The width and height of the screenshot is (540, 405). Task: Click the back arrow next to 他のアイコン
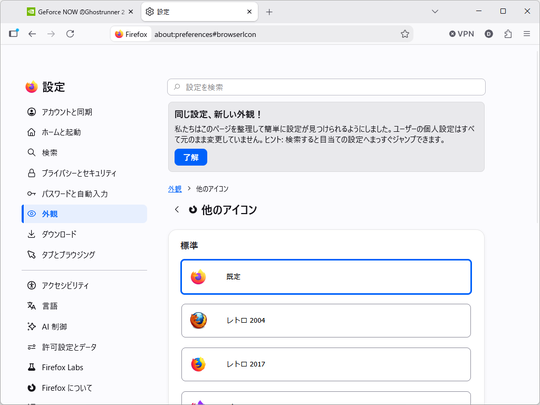(177, 209)
